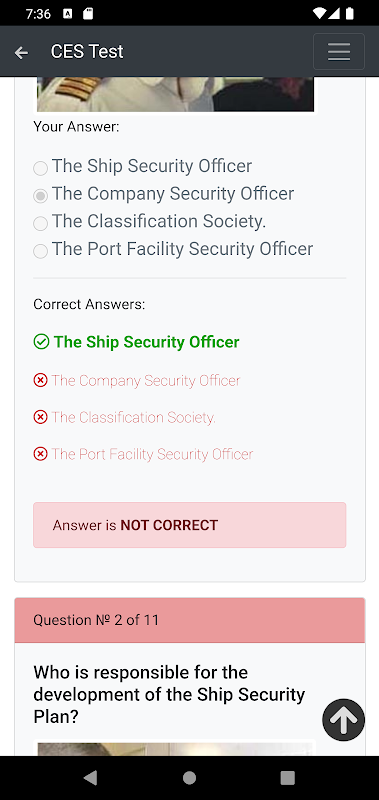The height and width of the screenshot is (800, 379).
Task: Tap the officer photo at the top
Action: point(175,94)
